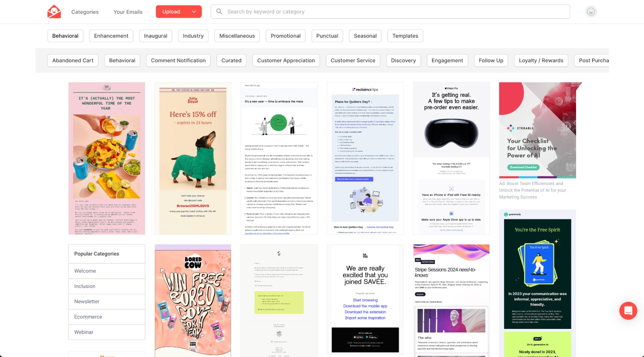Click the search magnifier icon
Screen dimensions: 644x357
click(219, 12)
